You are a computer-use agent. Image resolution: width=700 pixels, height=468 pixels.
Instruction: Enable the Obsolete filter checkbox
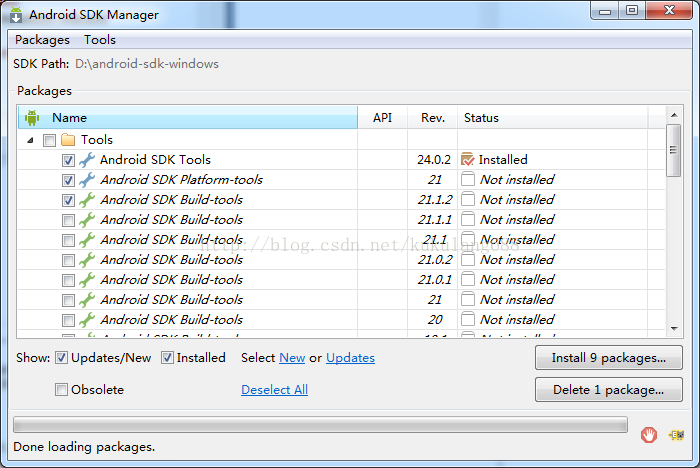pyautogui.click(x=61, y=389)
